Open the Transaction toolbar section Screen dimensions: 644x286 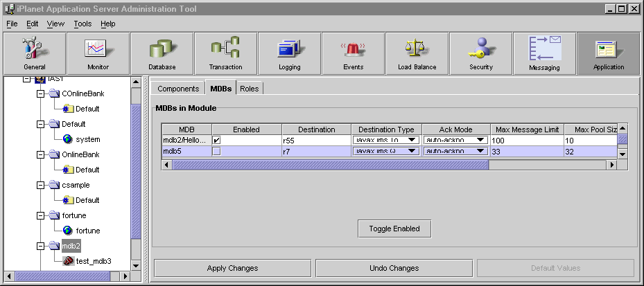[x=225, y=53]
